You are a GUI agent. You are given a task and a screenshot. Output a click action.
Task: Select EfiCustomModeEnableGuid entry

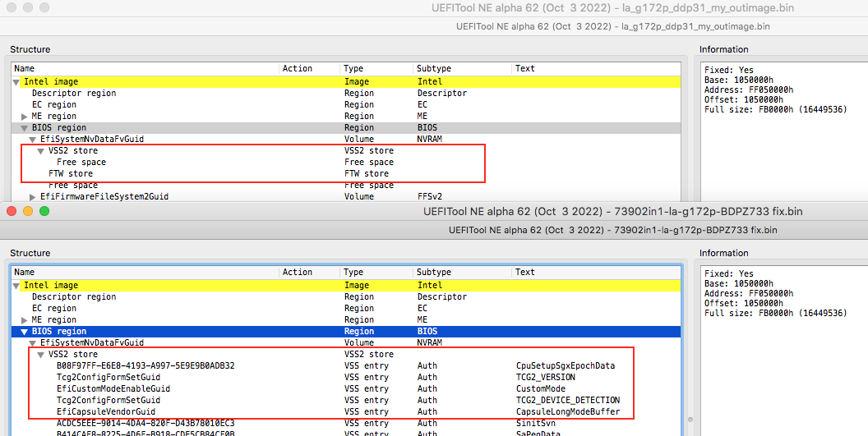point(347,389)
